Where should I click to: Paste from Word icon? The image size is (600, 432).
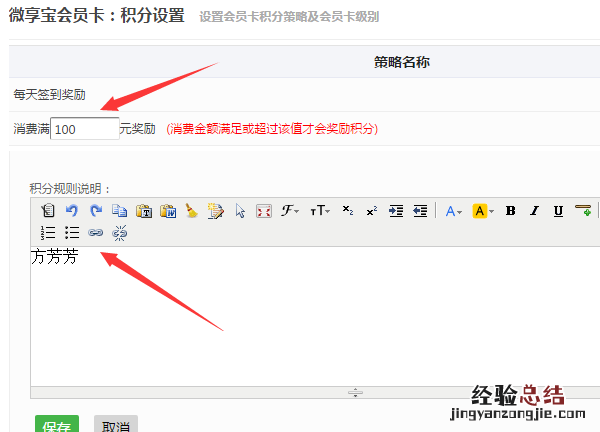(168, 211)
